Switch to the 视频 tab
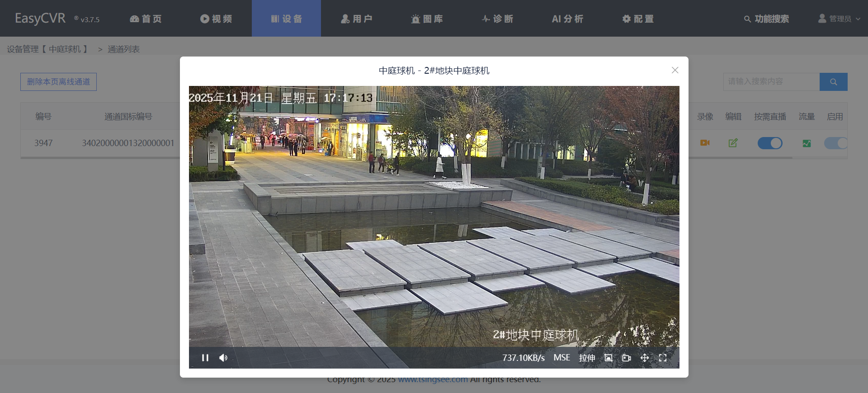 click(216, 19)
